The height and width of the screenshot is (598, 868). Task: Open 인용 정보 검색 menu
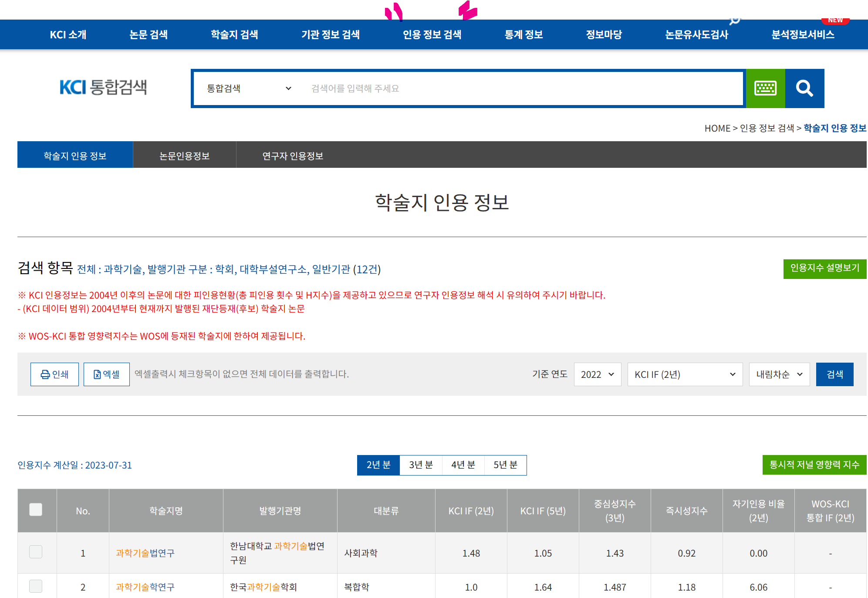(x=432, y=34)
